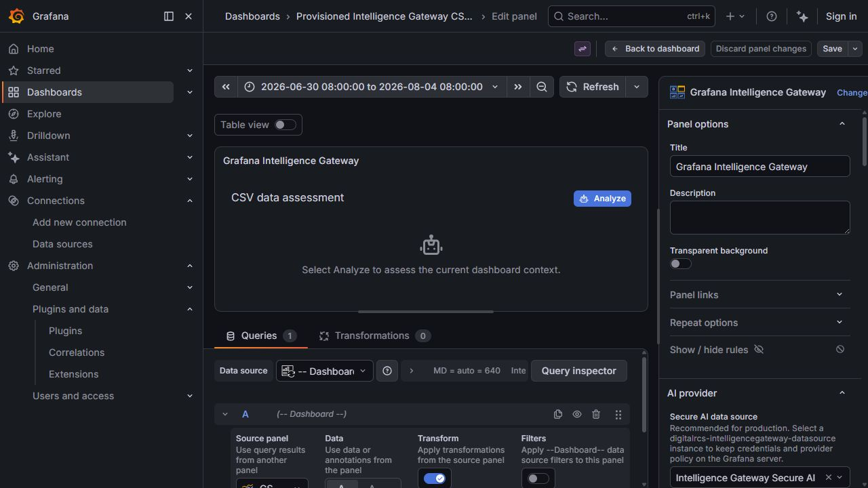Viewport: 868px width, 488px height.
Task: Click the drag handle icon for query A
Action: coord(618,414)
